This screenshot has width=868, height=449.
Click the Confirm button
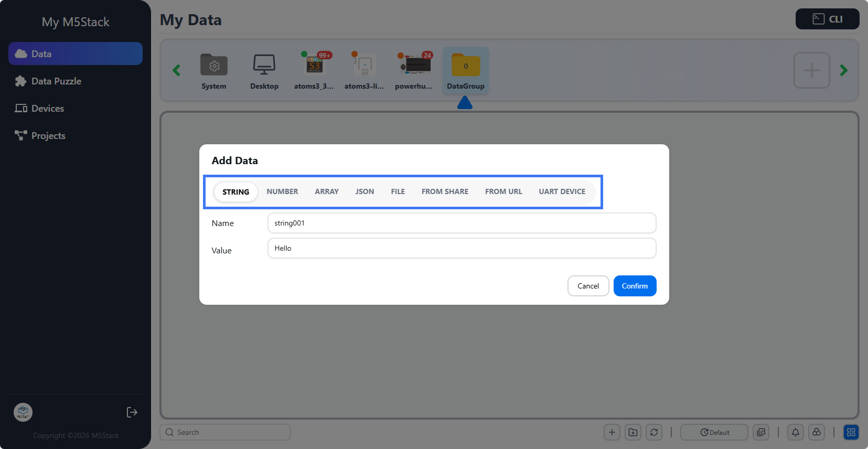coord(635,286)
